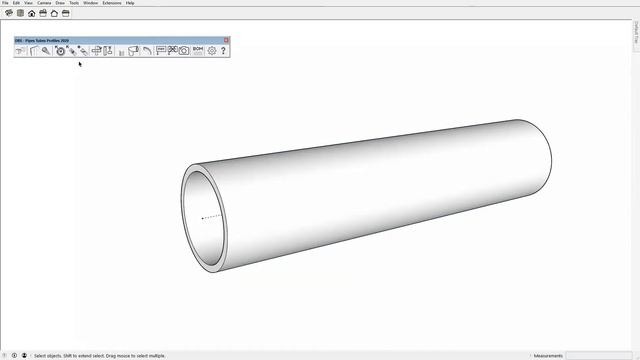Open the BOM report in DBS toolbar
Image resolution: width=640 pixels, height=360 pixels.
click(198, 51)
